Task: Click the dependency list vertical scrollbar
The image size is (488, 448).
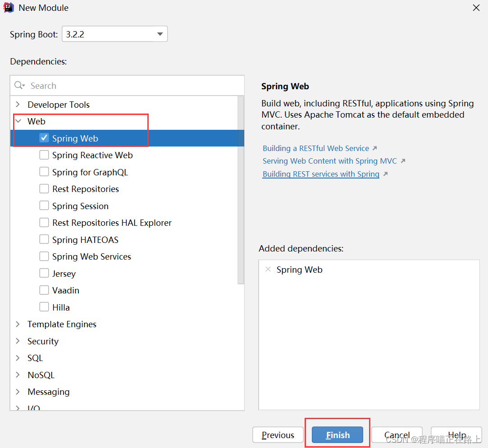Action: [x=241, y=189]
